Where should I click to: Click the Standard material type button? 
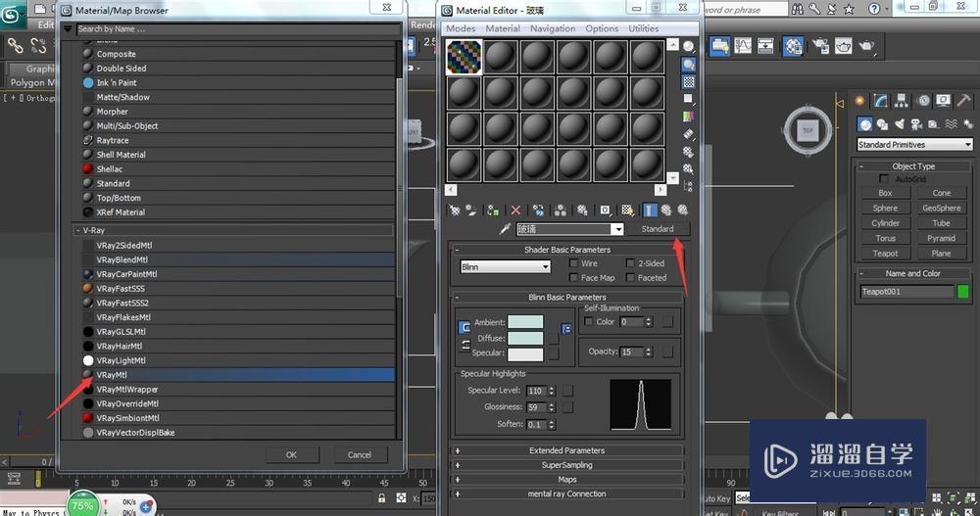pos(658,229)
